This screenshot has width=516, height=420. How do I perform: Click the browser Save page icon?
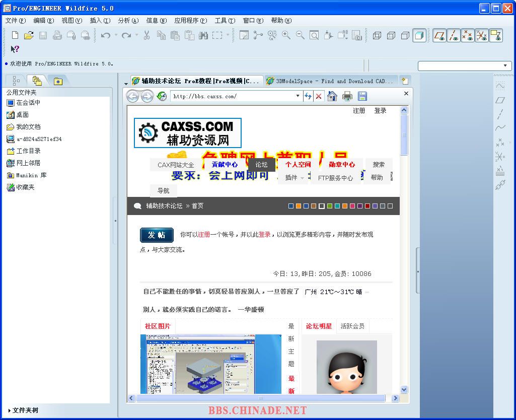coord(362,96)
